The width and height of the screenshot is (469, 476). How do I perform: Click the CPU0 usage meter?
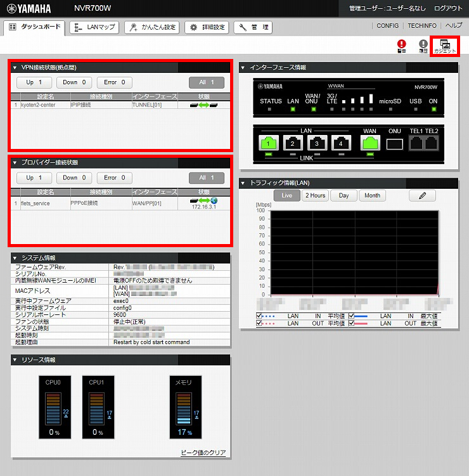[55, 407]
